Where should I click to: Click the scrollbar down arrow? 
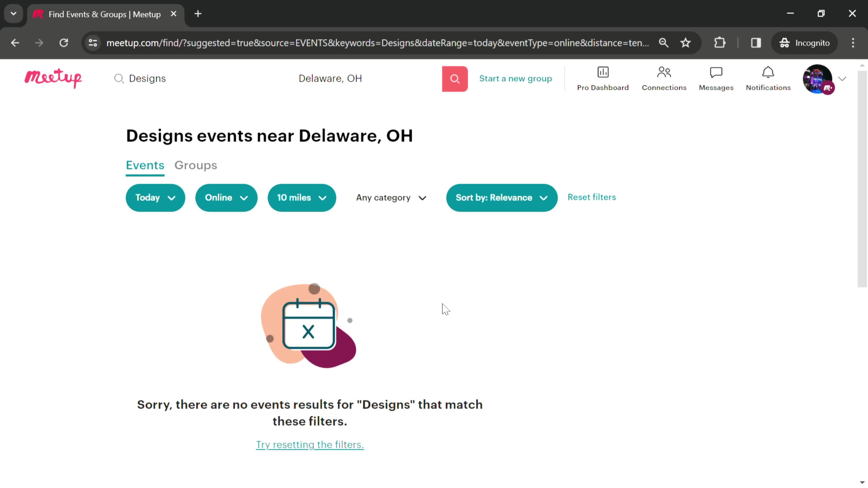[862, 483]
